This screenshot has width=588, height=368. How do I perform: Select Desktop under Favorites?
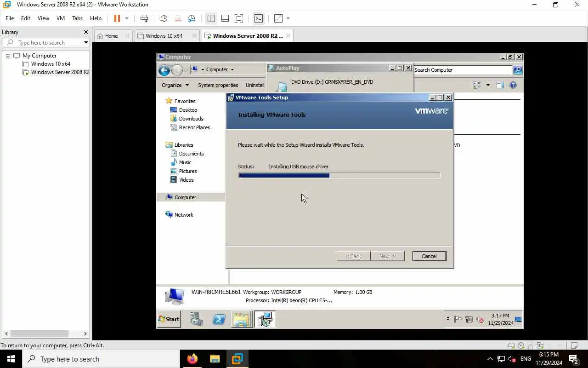click(184, 110)
